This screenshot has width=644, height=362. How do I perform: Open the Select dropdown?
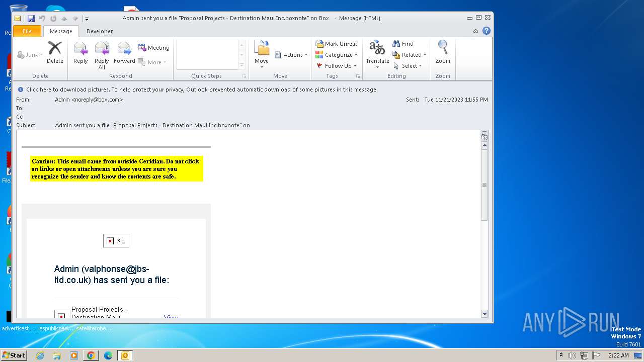pyautogui.click(x=408, y=66)
